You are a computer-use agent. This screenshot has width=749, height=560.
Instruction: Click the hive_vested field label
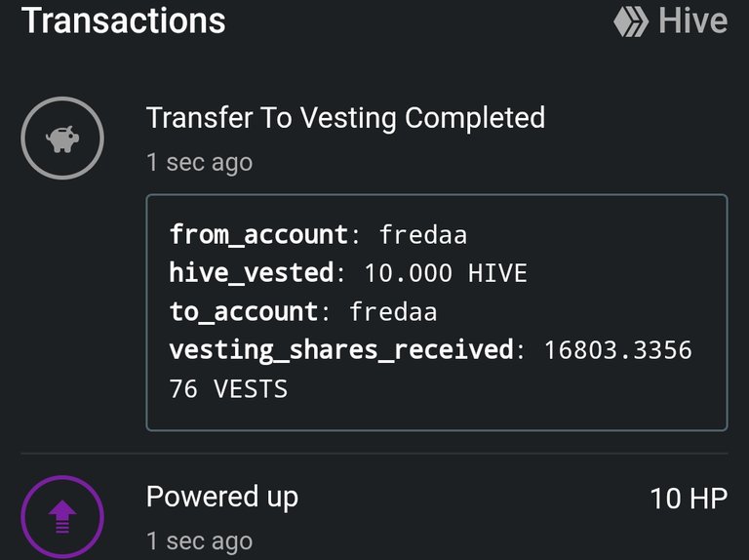tap(252, 273)
